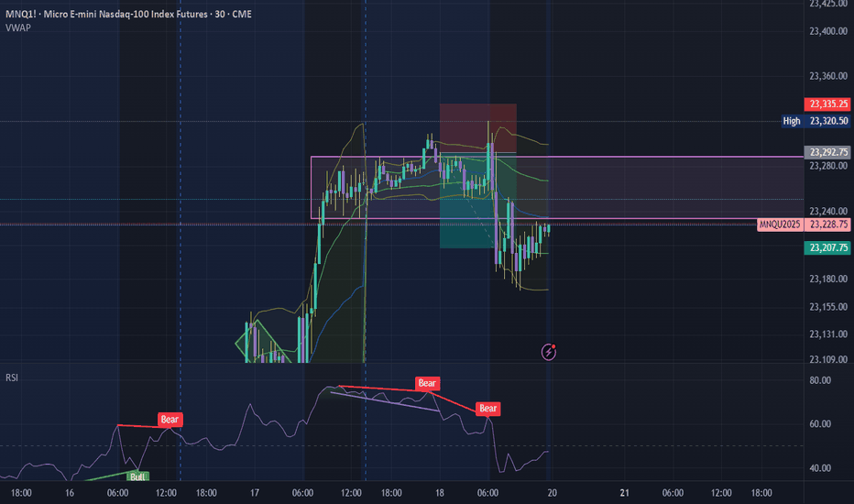The width and height of the screenshot is (854, 504).
Task: Click 23,280.00 on the price axis
Action: click(x=827, y=166)
